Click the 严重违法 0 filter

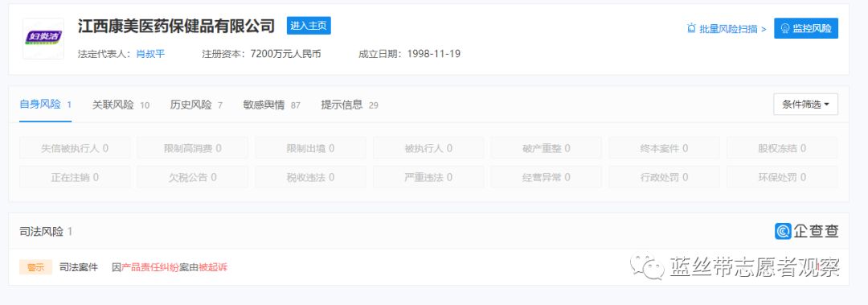click(x=428, y=177)
